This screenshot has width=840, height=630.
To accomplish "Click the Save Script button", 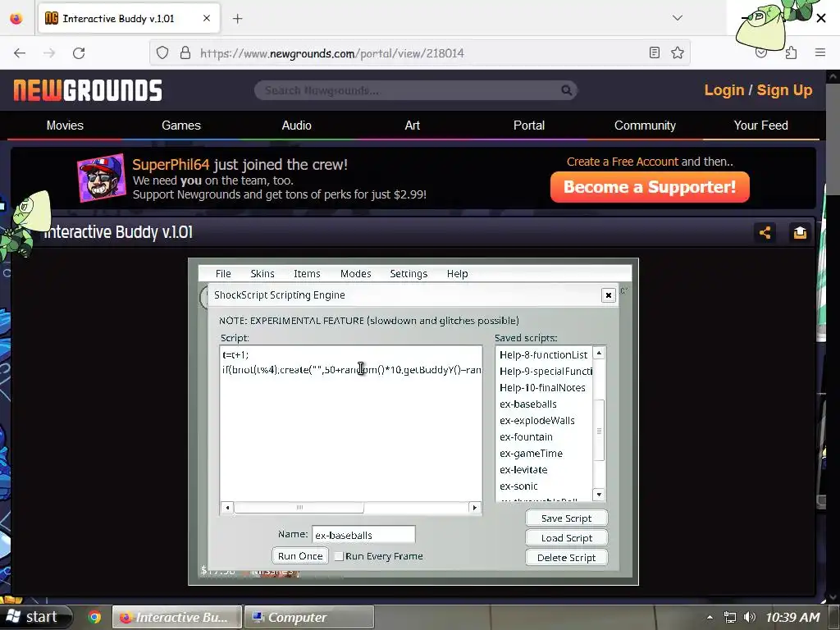I will coord(566,518).
